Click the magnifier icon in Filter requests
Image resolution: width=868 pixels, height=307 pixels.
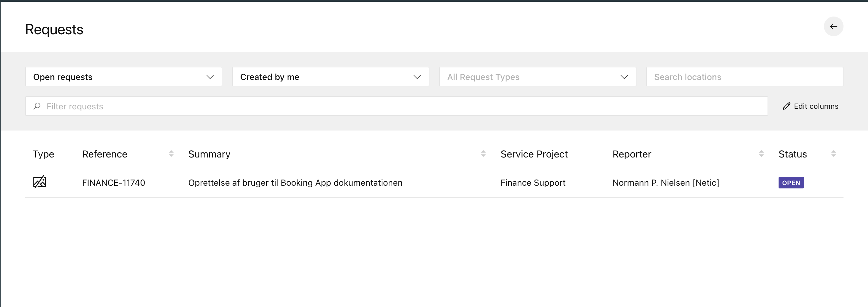[x=37, y=106]
